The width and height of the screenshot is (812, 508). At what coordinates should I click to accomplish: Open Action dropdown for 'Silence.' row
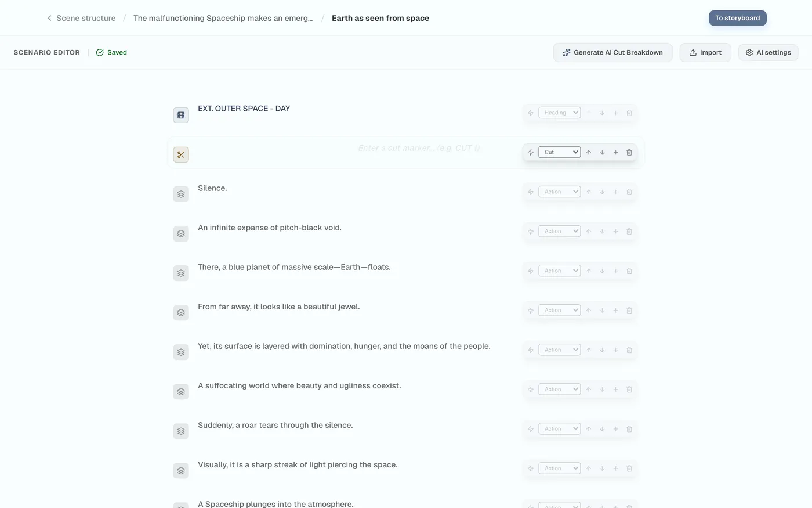click(x=560, y=192)
